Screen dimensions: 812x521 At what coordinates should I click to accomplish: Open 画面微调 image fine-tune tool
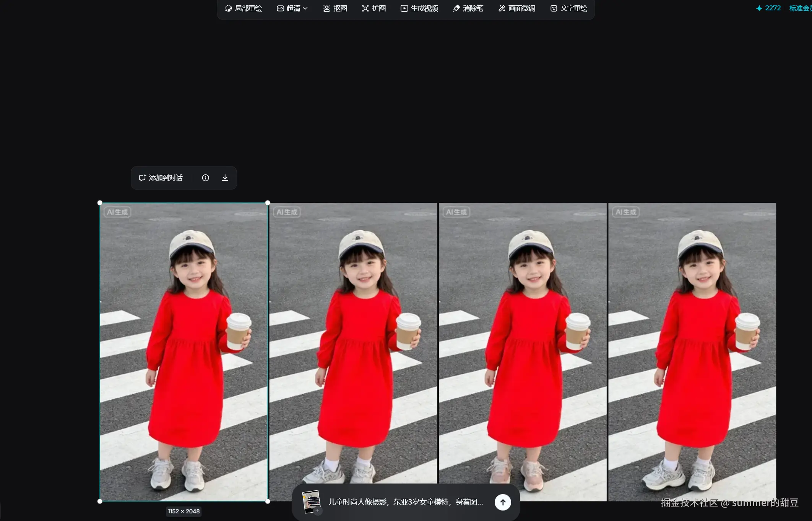pos(517,8)
